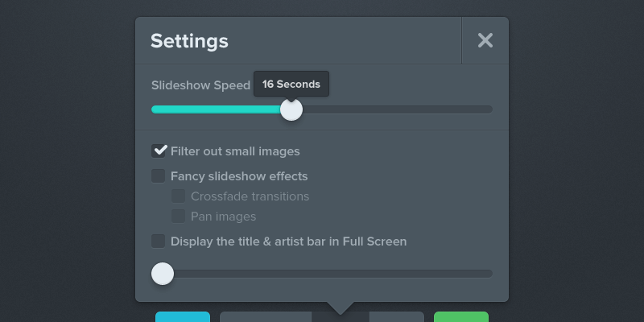Enable the title & artist bar checkbox

[x=159, y=241]
